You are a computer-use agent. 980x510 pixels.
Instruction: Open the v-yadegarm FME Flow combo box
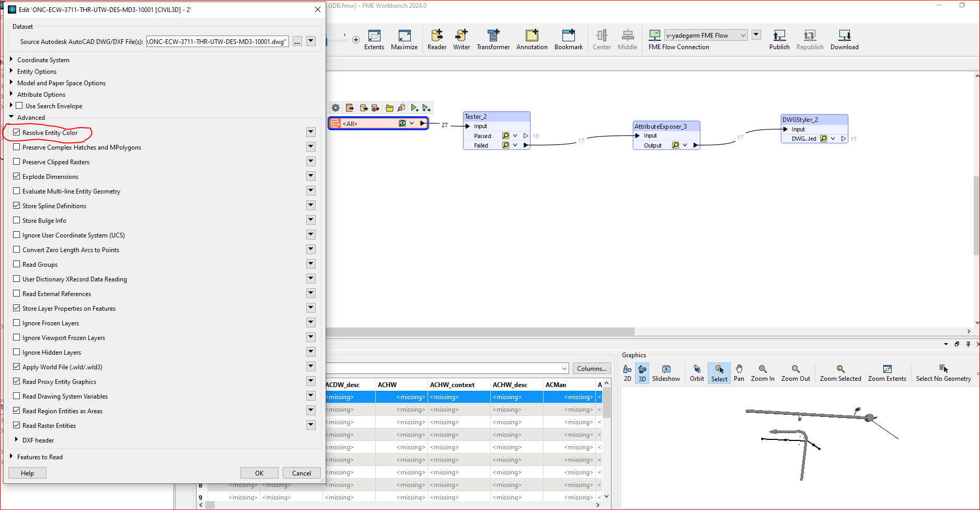(706, 35)
